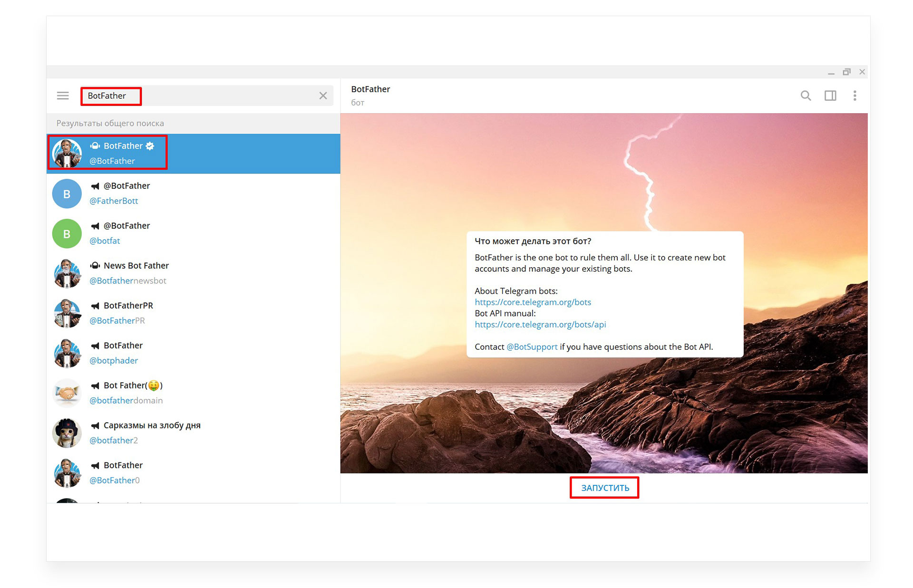This screenshot has width=913, height=588.
Task: Scroll down the search results list
Action: pyautogui.click(x=193, y=499)
